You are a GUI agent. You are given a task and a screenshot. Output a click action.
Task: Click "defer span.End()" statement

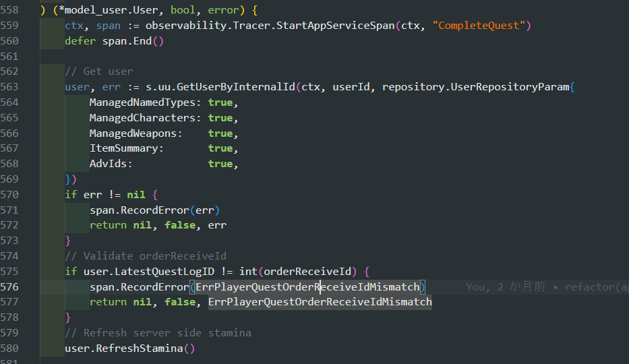pos(115,41)
